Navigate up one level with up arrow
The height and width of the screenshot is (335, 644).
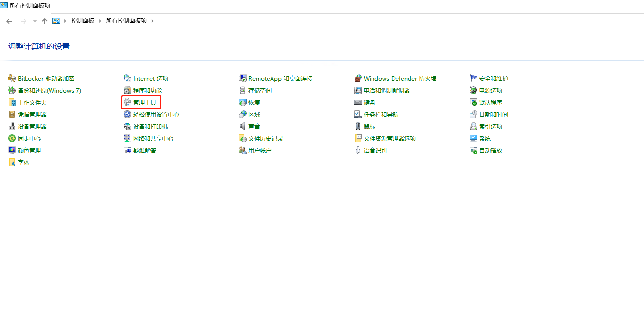[x=45, y=21]
